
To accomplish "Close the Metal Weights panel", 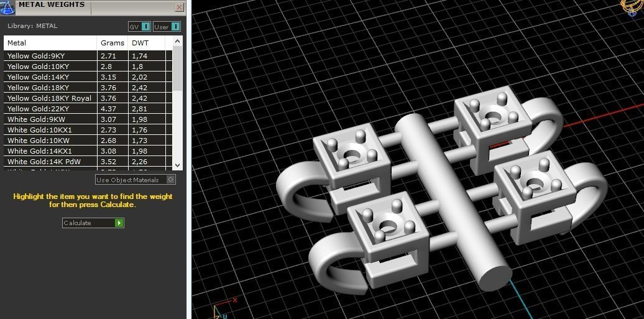I will click(x=180, y=7).
